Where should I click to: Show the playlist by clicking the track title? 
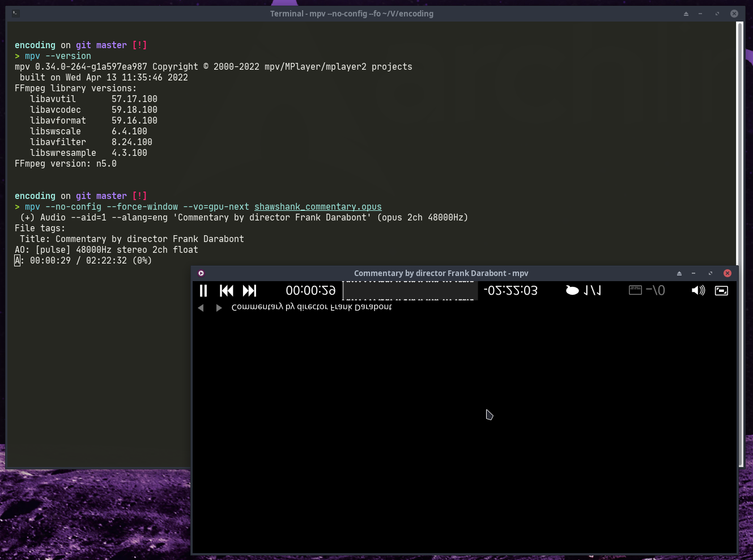click(x=311, y=307)
